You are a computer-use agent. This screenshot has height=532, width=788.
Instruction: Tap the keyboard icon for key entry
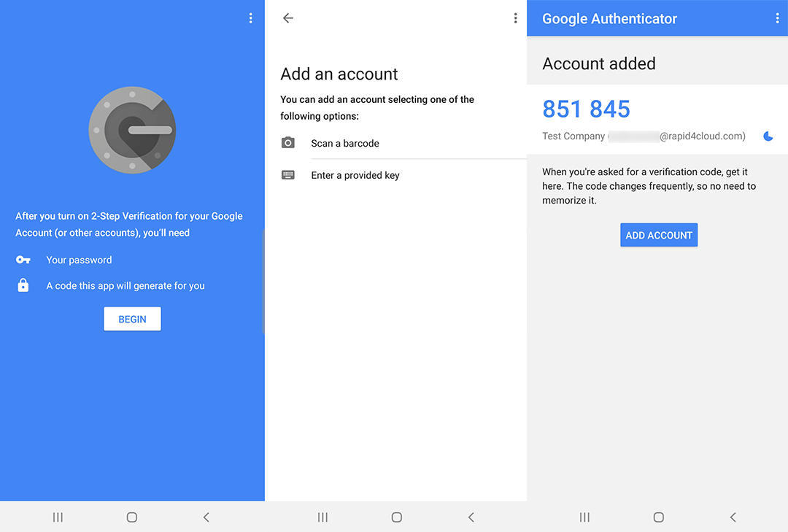click(x=288, y=175)
